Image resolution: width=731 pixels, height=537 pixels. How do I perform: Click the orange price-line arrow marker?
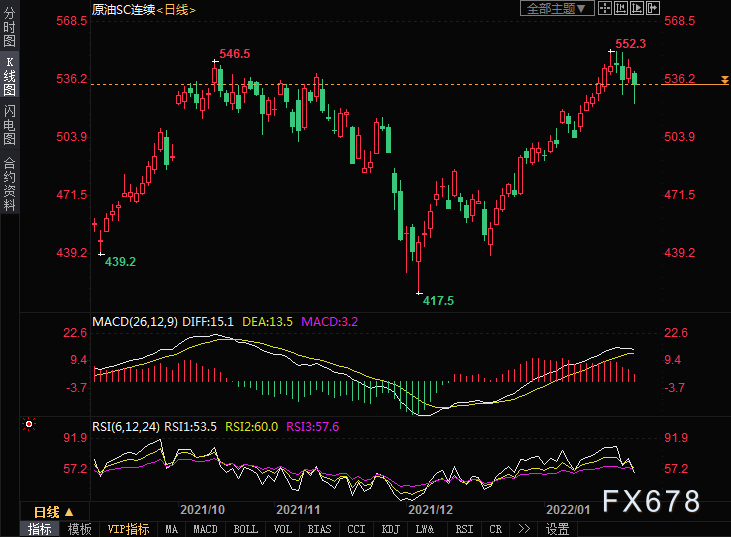(724, 80)
